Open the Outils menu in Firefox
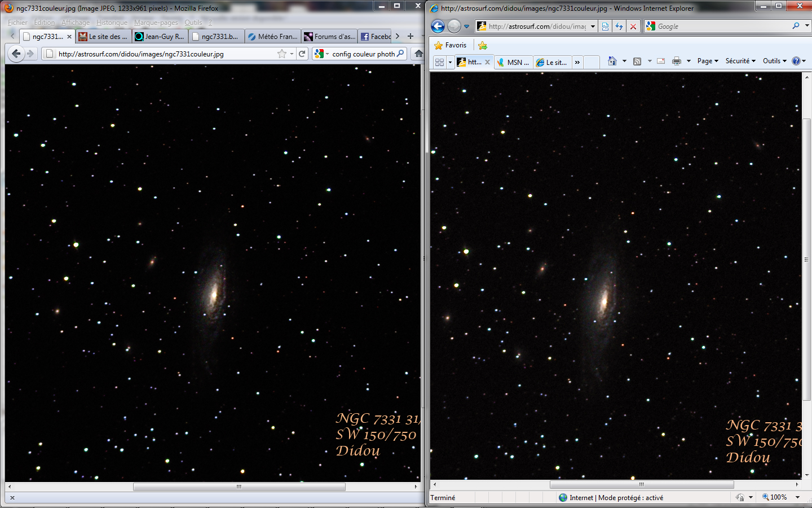The image size is (812, 508). pos(193,23)
